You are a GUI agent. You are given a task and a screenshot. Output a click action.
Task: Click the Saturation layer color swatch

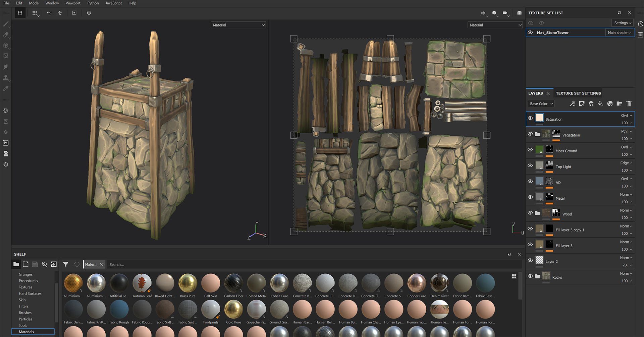pos(539,118)
